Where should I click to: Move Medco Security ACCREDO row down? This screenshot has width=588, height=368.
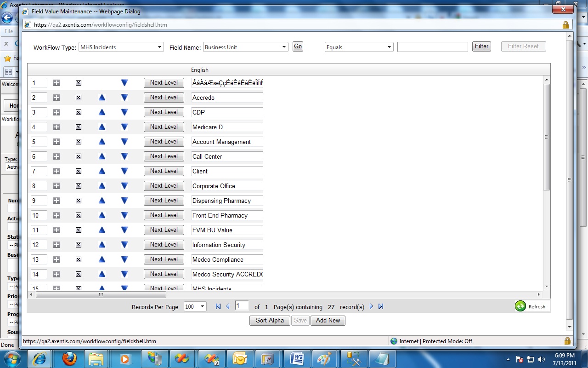click(124, 274)
